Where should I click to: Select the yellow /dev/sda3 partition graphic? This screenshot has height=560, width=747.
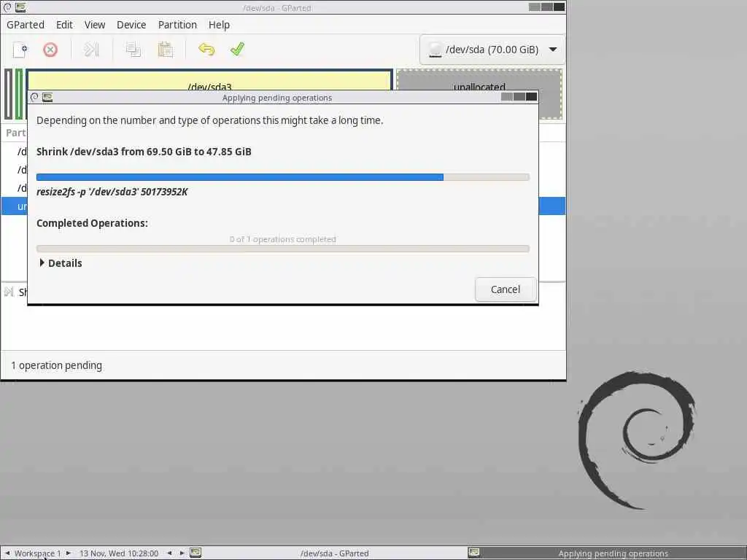[x=209, y=80]
